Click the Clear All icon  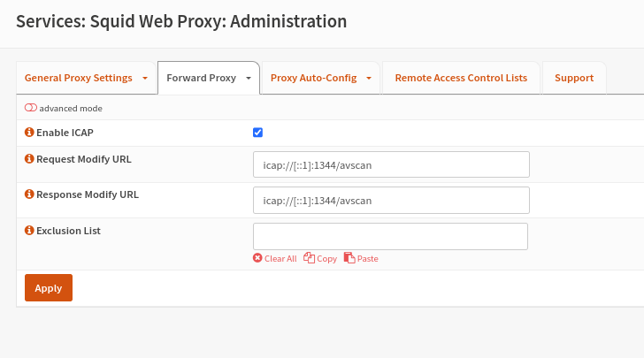coord(257,258)
